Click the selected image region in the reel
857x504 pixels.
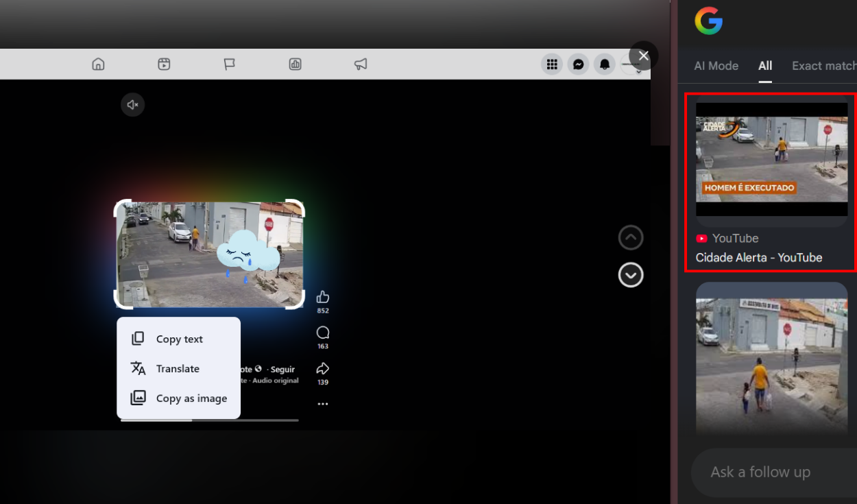pyautogui.click(x=209, y=254)
